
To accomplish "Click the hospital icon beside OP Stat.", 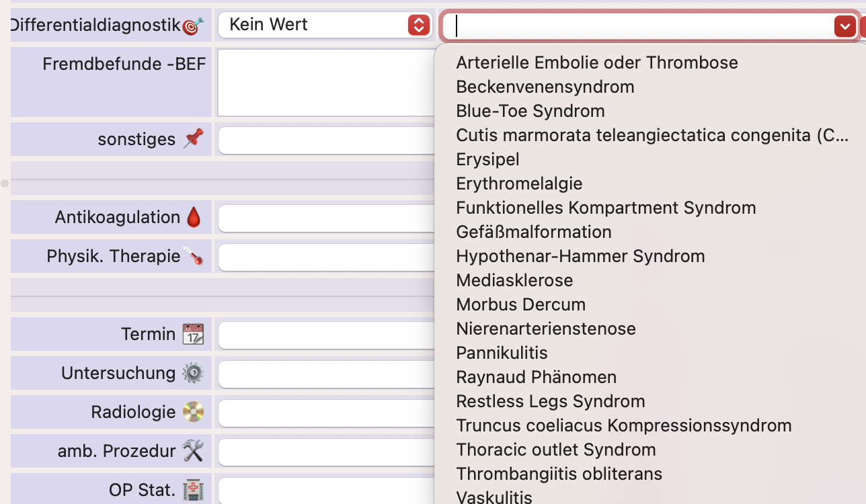I will pos(194,490).
